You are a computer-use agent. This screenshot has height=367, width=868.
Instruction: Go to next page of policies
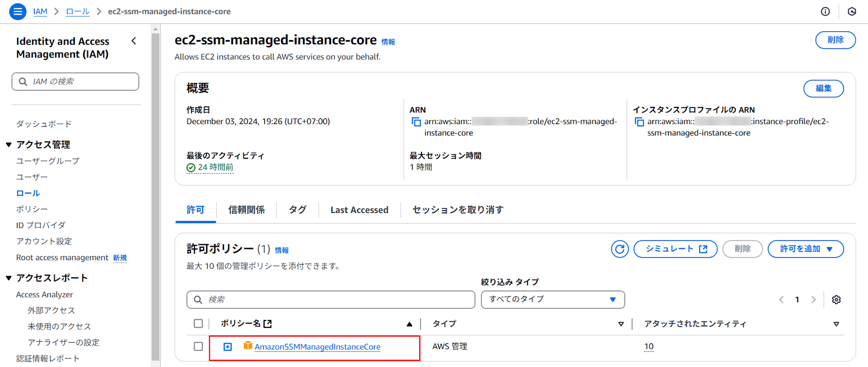(x=813, y=300)
